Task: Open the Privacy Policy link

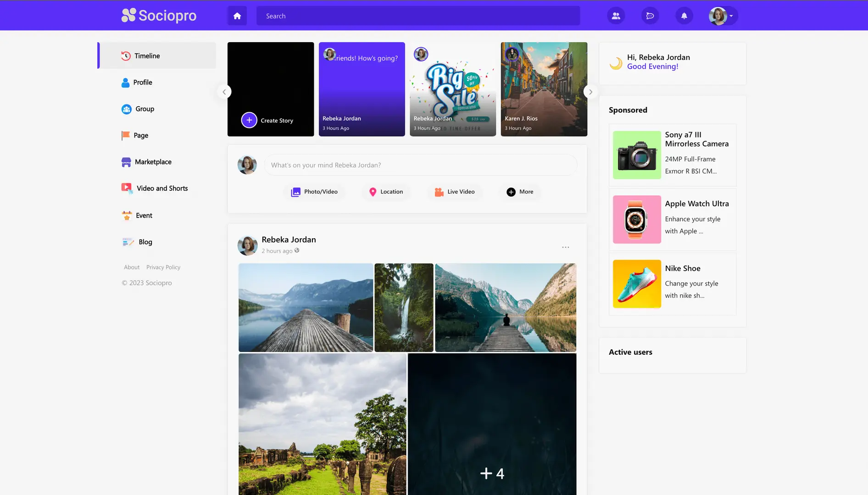Action: [x=163, y=267]
